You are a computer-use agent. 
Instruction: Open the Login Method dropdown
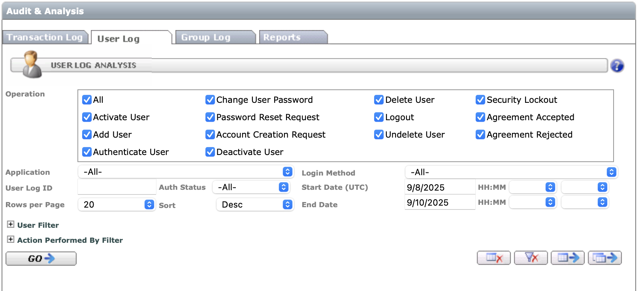tap(511, 172)
